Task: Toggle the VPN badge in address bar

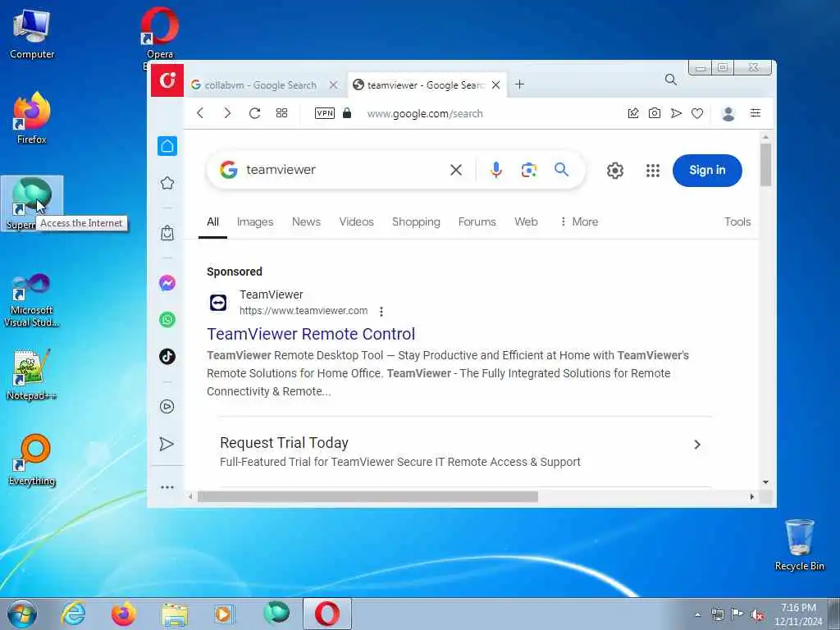Action: 325,113
